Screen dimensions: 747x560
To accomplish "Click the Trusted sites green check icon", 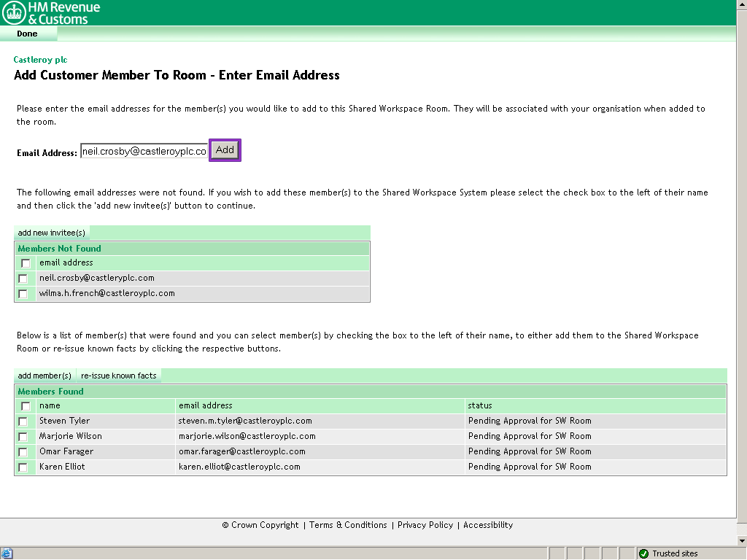I will [643, 553].
